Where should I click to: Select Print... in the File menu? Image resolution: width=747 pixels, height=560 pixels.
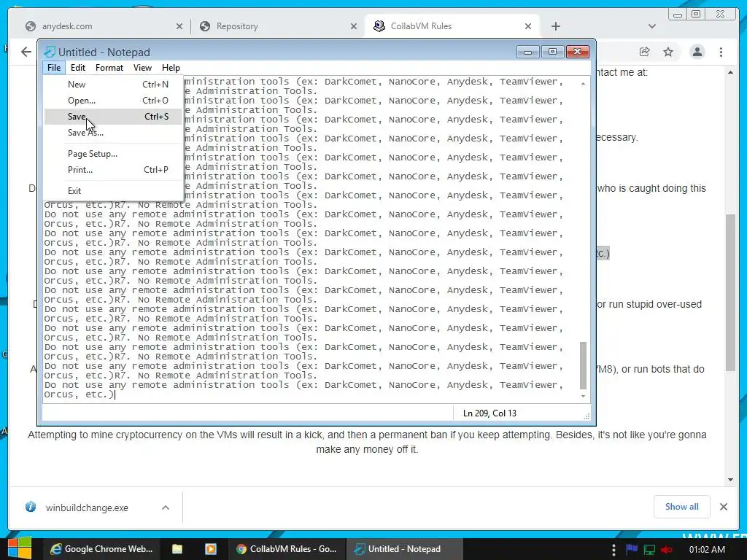click(x=113, y=169)
